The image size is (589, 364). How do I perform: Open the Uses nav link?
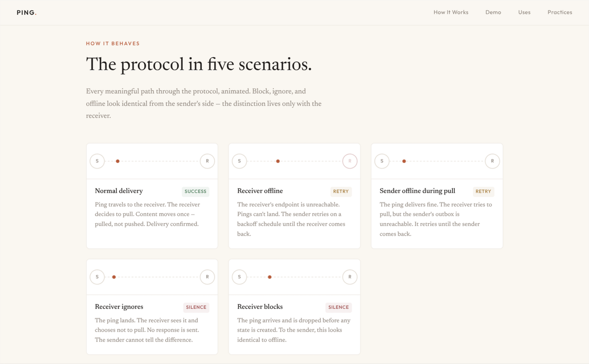coord(524,12)
